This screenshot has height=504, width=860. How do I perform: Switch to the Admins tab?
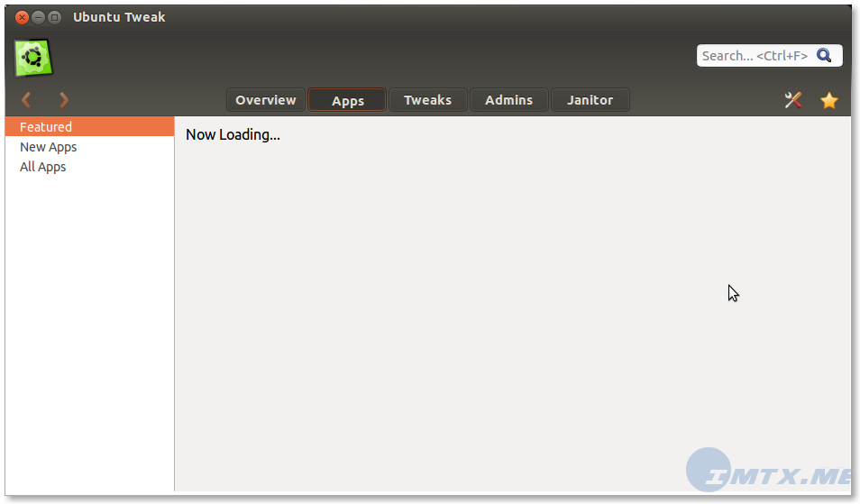point(509,100)
